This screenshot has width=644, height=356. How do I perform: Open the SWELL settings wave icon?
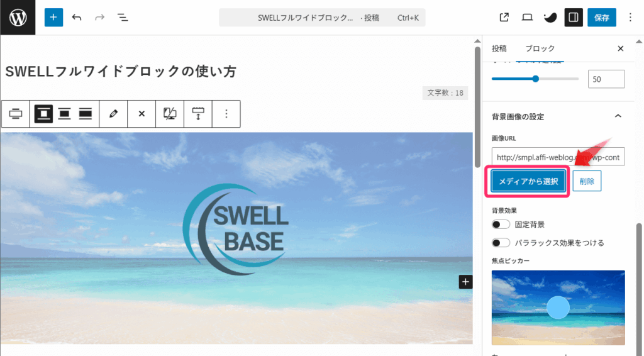pos(550,17)
